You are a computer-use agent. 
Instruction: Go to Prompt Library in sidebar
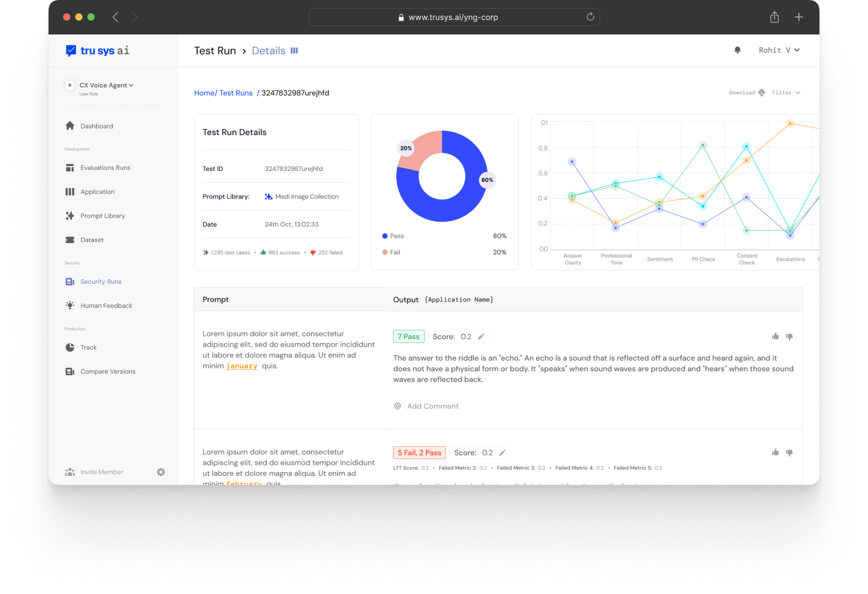pyautogui.click(x=103, y=216)
